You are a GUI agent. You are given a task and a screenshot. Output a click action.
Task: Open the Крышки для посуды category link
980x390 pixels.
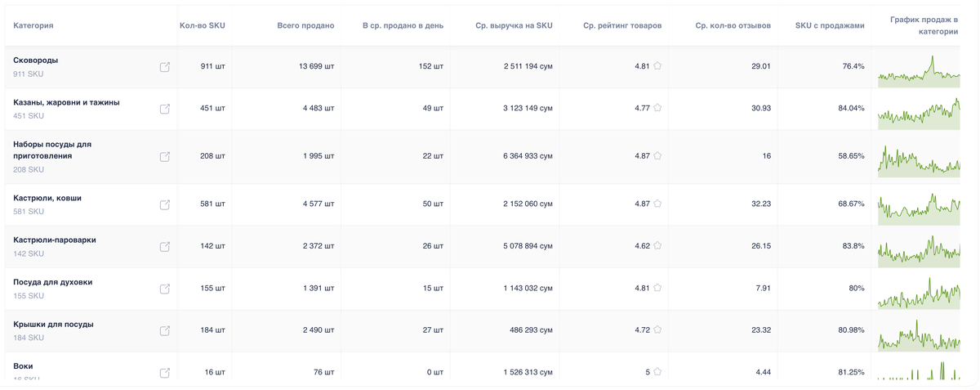click(x=53, y=325)
